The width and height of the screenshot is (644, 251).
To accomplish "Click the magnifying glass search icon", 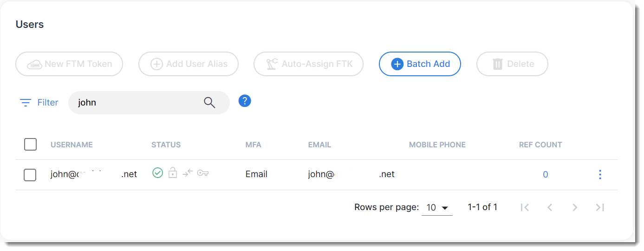I will [x=209, y=103].
